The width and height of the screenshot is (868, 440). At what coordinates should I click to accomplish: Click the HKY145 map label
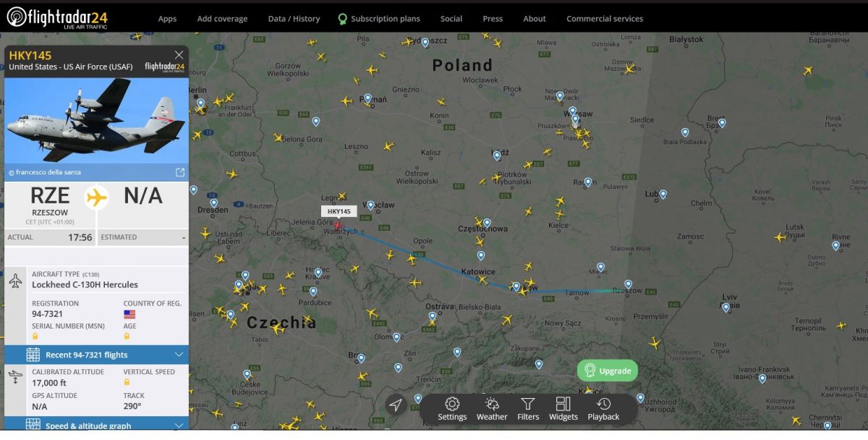coord(339,211)
